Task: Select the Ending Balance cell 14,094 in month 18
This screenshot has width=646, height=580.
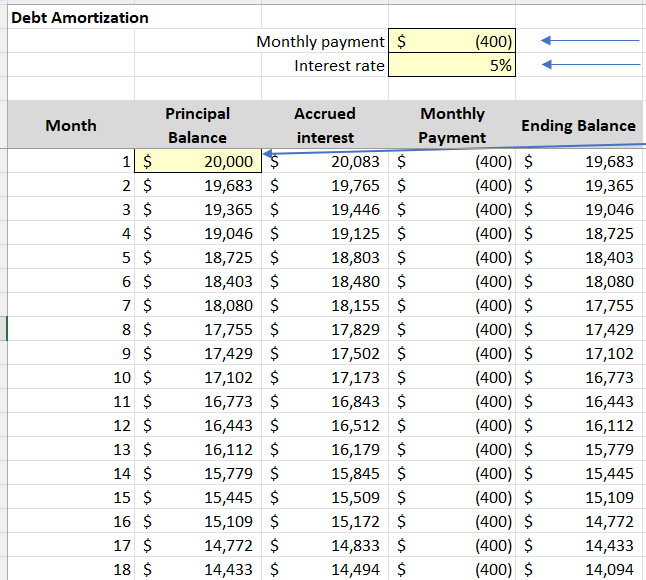Action: (578, 568)
